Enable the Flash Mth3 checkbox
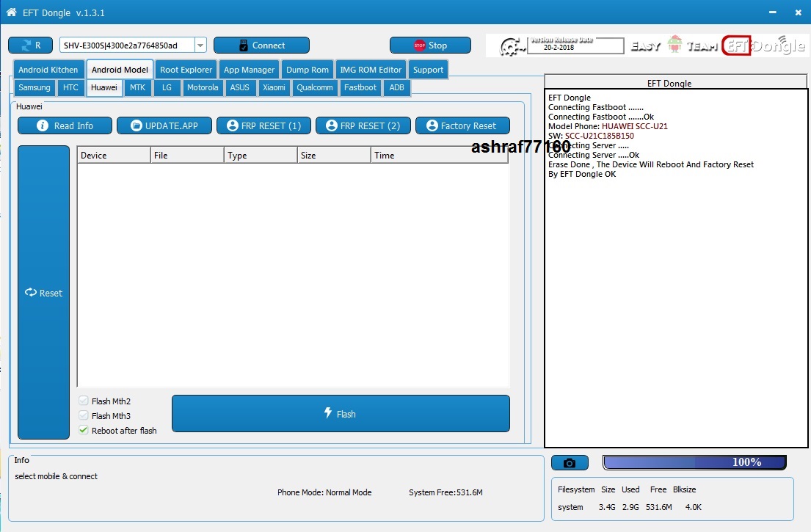The height and width of the screenshot is (532, 811). pyautogui.click(x=83, y=415)
